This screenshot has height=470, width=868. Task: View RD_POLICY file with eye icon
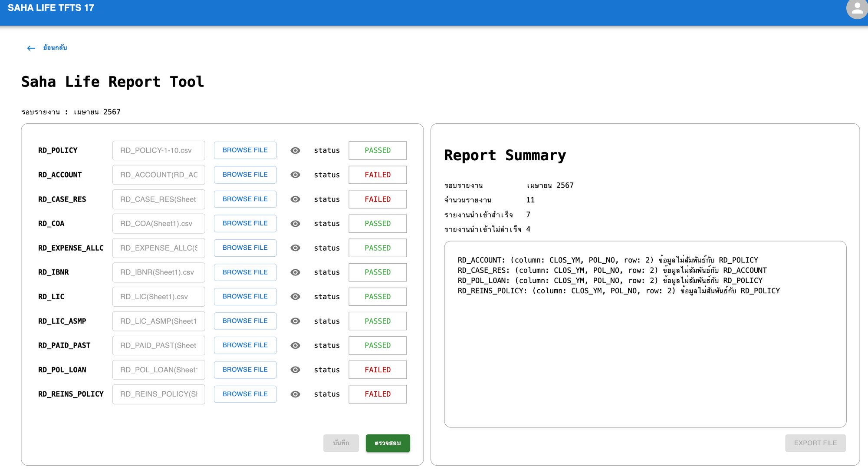tap(295, 150)
